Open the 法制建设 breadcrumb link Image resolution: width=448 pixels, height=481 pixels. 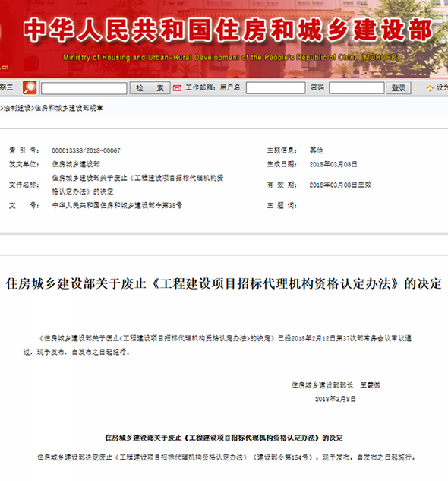pyautogui.click(x=17, y=108)
